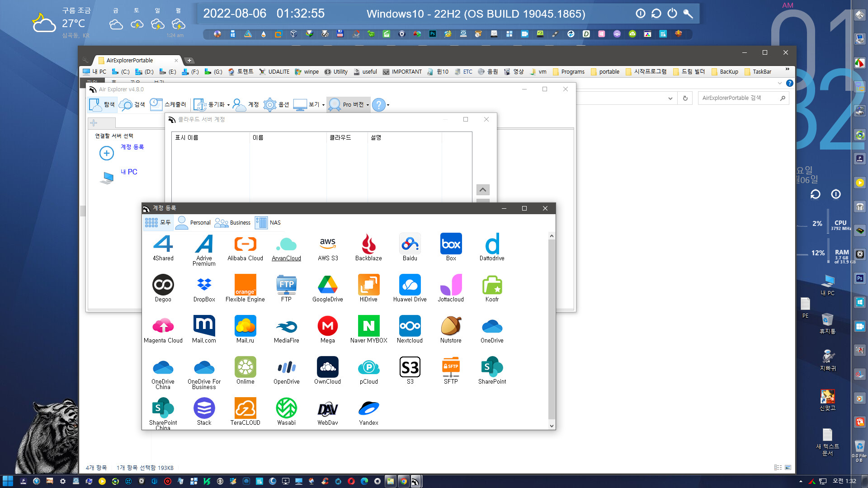Choose Naver MYBOX service
The height and width of the screenshot is (488, 868).
[x=368, y=330]
